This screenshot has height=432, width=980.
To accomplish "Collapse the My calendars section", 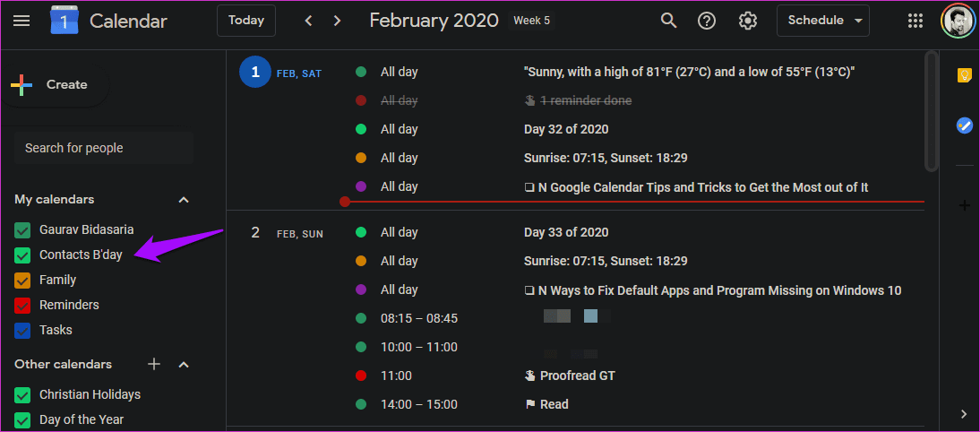I will tap(184, 200).
